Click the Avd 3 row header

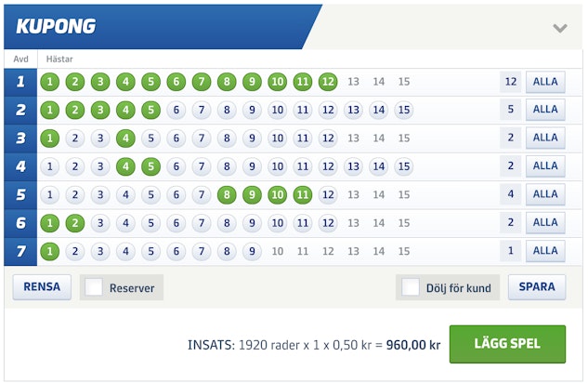click(20, 139)
